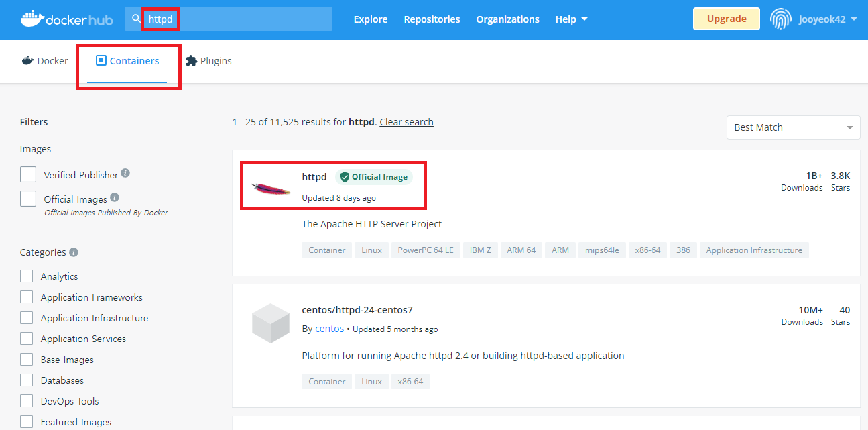Click the Verified Publisher info icon
Screen dimensions: 868x430
[x=125, y=174]
